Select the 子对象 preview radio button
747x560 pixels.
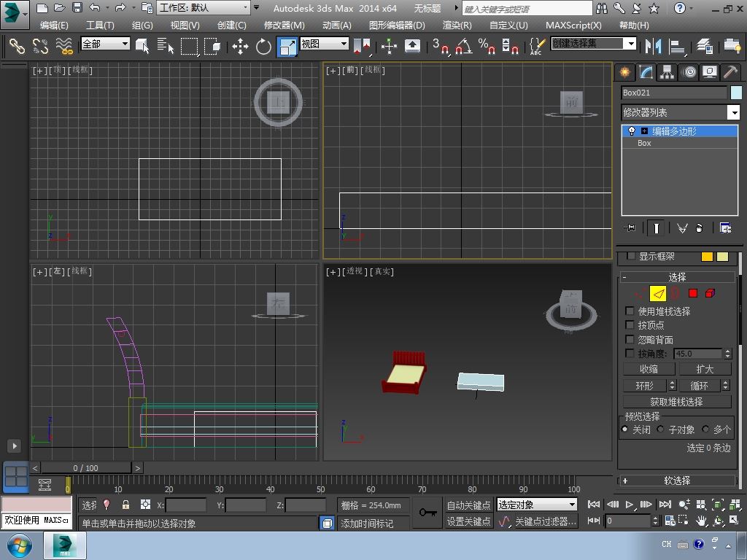(x=660, y=429)
